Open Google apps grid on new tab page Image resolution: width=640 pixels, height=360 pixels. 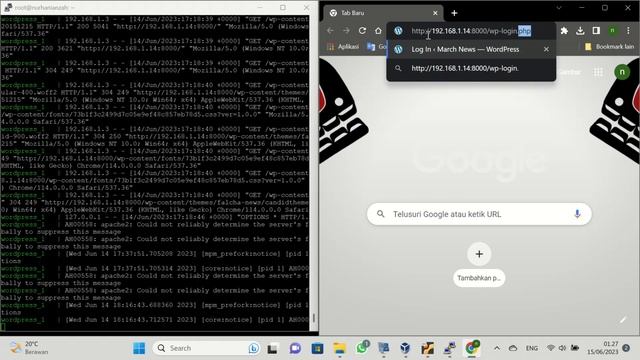tap(598, 72)
